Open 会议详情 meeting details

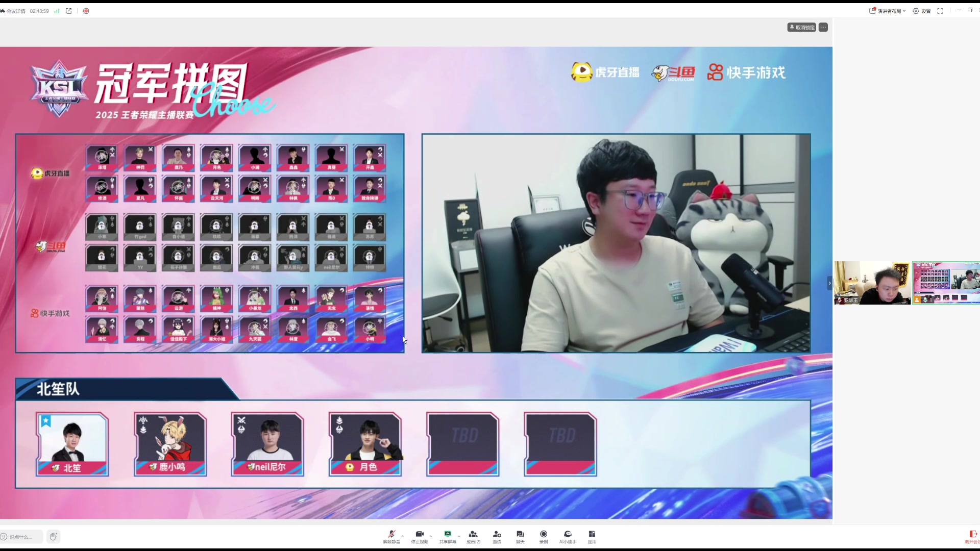13,11
